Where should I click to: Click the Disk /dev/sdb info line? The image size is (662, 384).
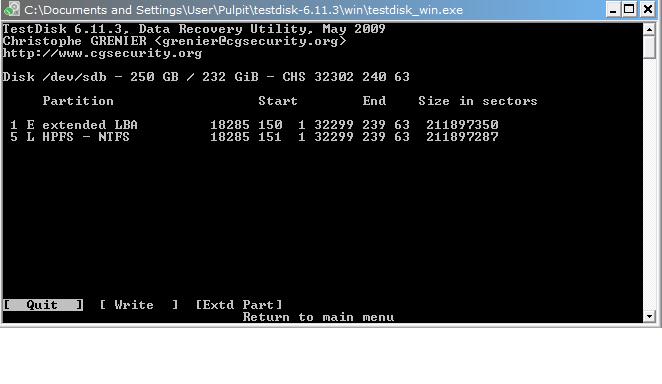[206, 77]
